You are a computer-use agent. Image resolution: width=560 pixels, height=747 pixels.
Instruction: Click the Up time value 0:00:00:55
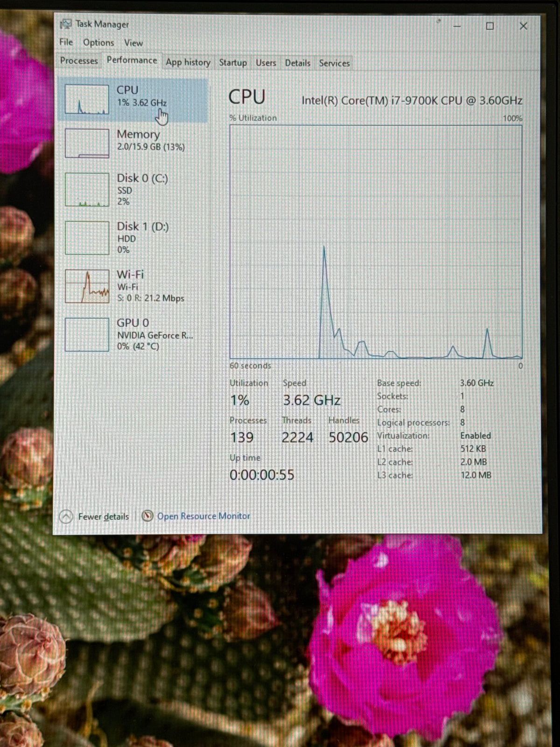[x=262, y=475]
